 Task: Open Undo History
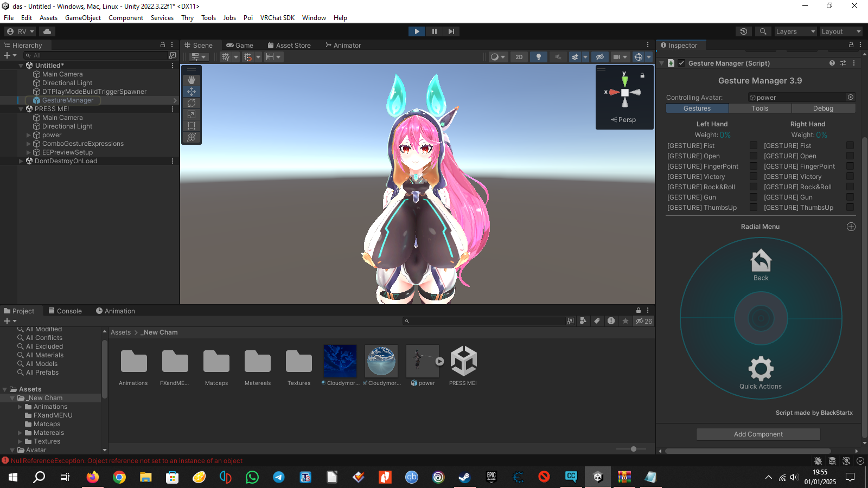point(744,31)
